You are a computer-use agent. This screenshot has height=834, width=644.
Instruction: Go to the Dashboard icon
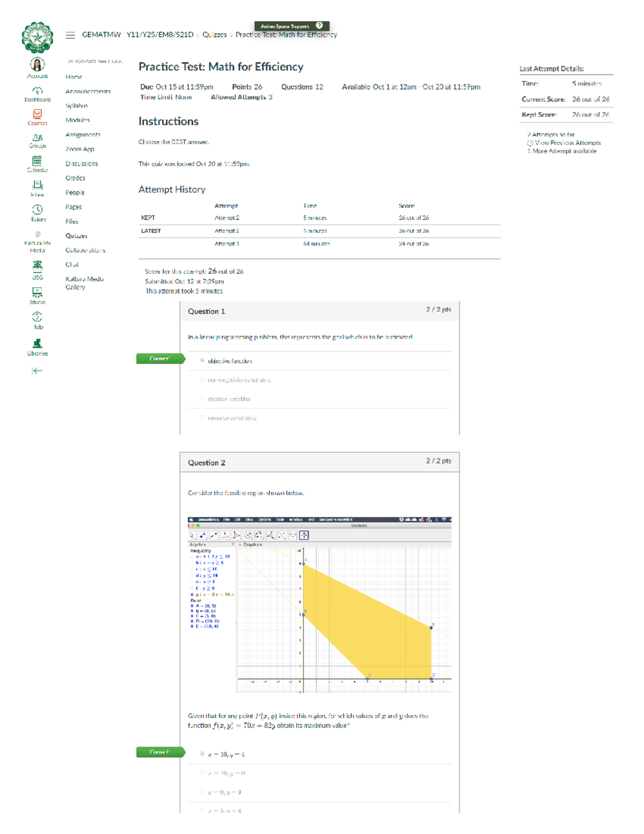pos(37,91)
